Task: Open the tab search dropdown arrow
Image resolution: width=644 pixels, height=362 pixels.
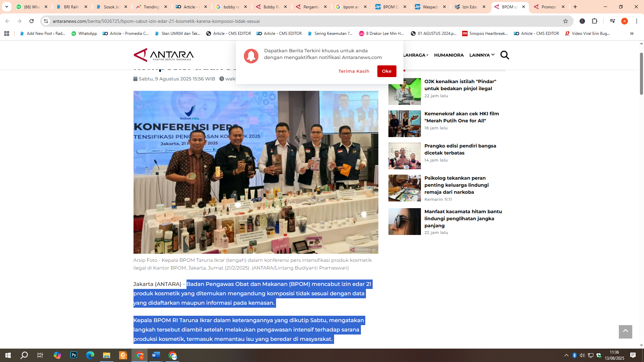Action: (x=7, y=7)
